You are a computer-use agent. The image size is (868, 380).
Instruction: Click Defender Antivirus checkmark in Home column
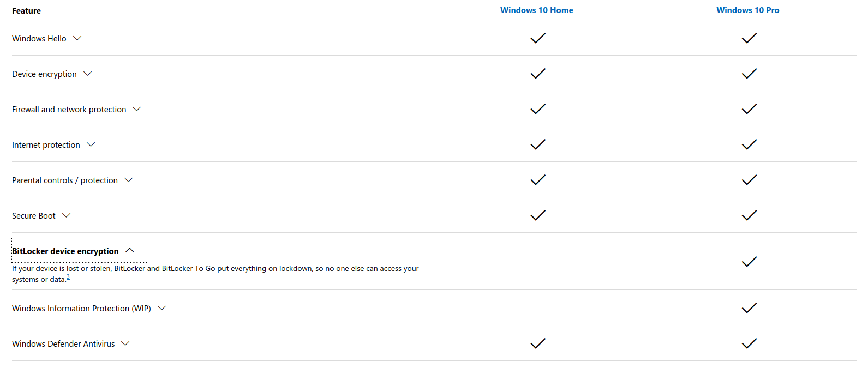tap(538, 343)
